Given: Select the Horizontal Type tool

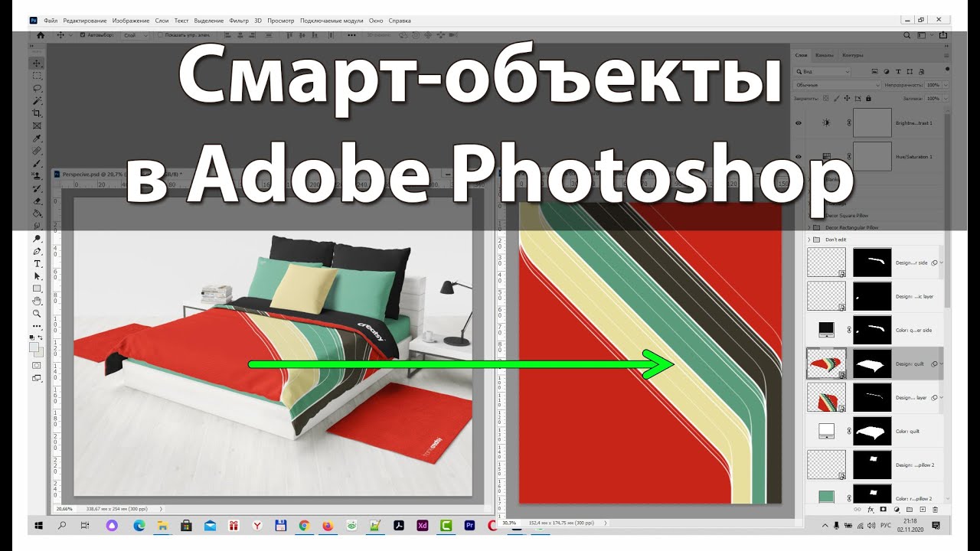Looking at the screenshot, I should point(37,263).
